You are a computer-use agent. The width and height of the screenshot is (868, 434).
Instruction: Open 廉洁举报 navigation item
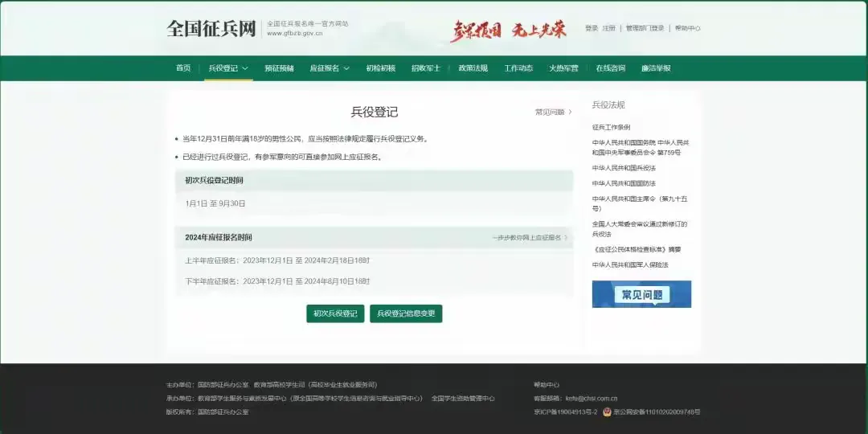(x=656, y=68)
